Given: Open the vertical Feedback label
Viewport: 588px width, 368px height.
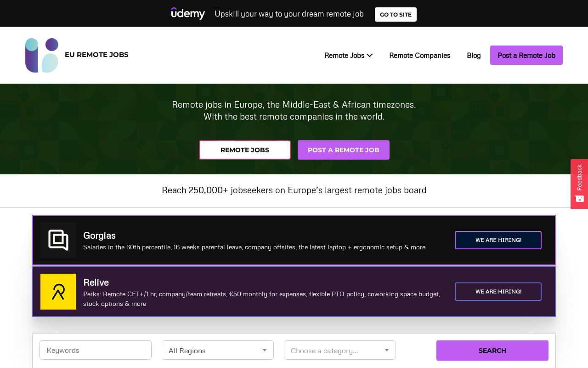Looking at the screenshot, I should click(580, 178).
